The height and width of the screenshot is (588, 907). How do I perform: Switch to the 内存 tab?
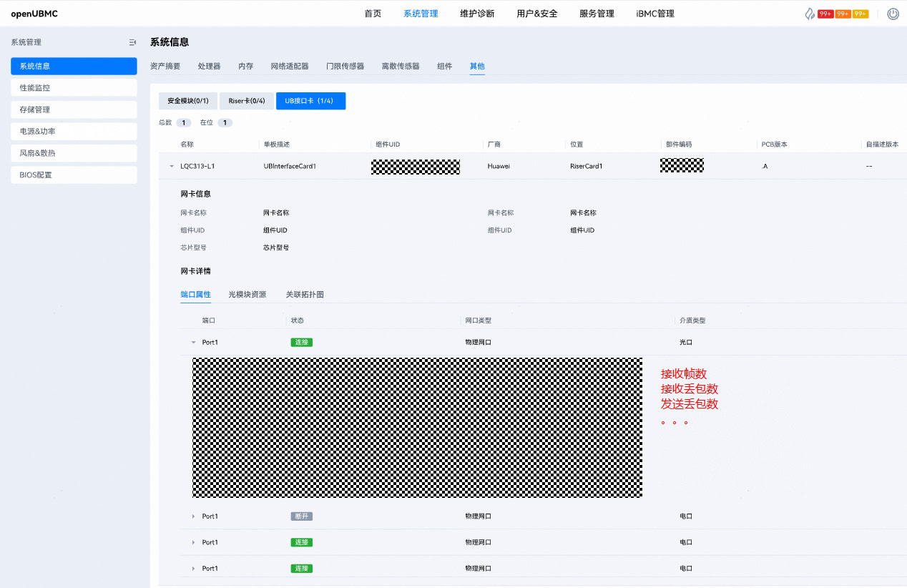(x=246, y=66)
